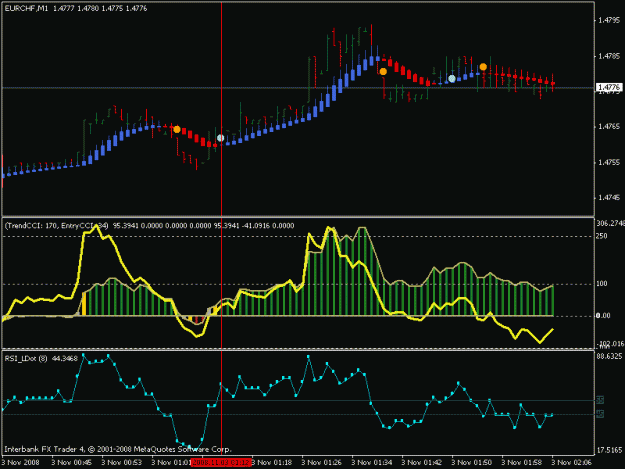Click the '3 Nov 2008' time axis label
The height and width of the screenshot is (469, 625).
[x=20, y=463]
